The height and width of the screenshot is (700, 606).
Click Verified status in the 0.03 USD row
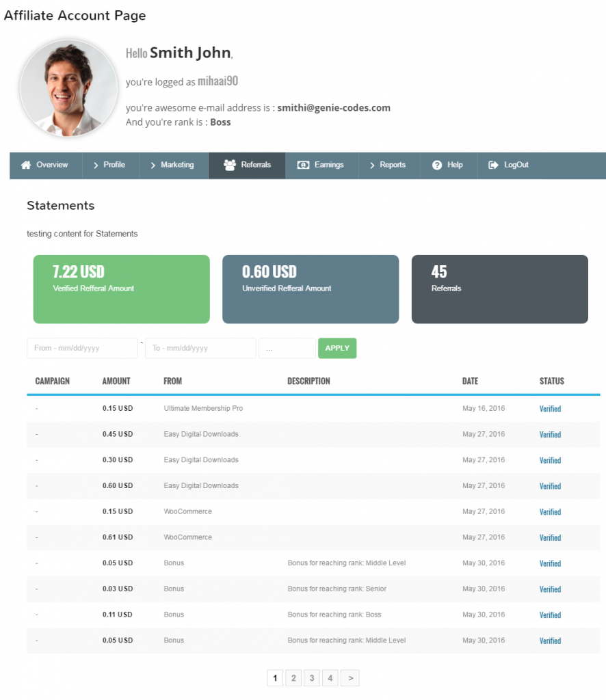point(550,589)
